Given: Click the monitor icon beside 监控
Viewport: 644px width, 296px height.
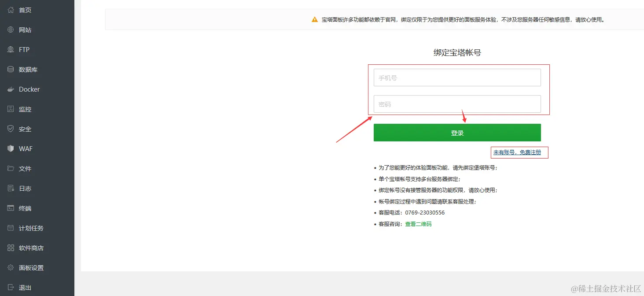Looking at the screenshot, I should tap(11, 109).
